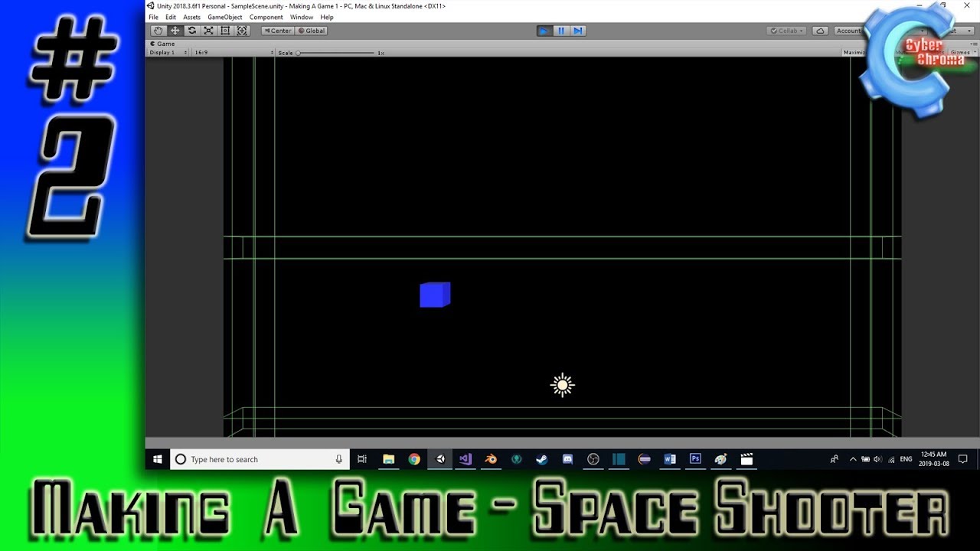Switch to Unity taskbar icon

pos(440,459)
